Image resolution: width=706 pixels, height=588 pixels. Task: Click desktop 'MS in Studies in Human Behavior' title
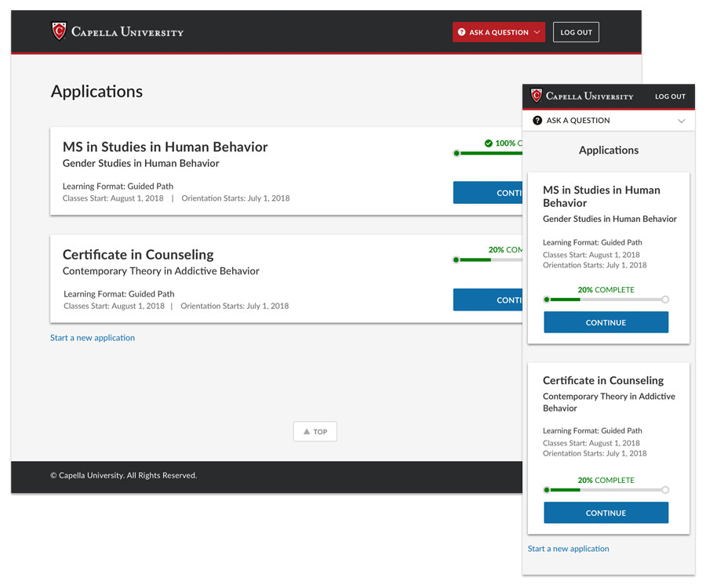(166, 147)
